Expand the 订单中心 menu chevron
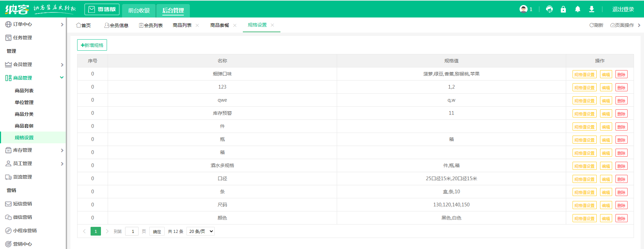644x249 pixels. tap(62, 24)
